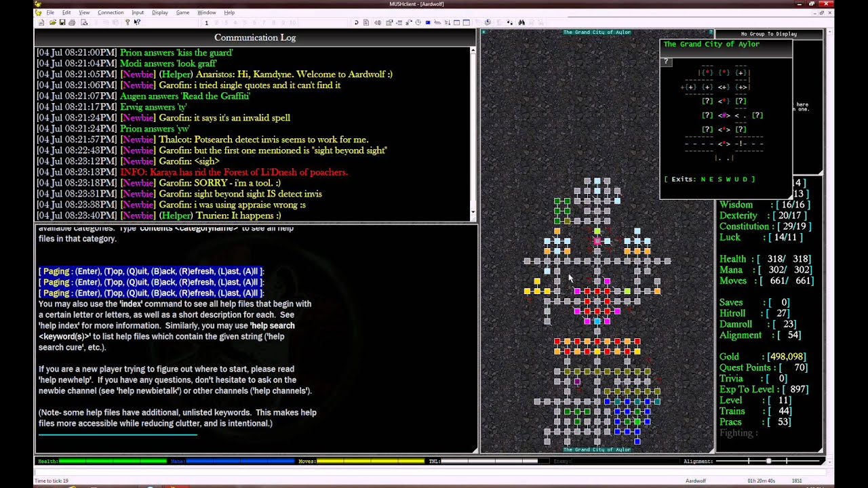Open the View menu

click(x=84, y=12)
